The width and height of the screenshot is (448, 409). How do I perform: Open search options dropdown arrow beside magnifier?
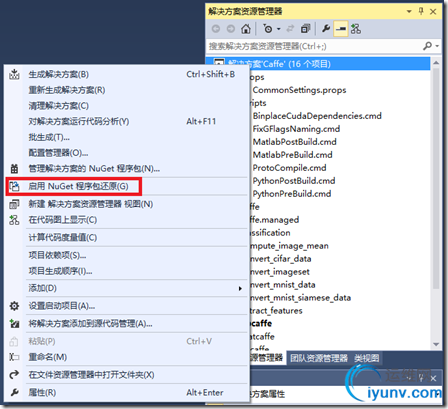437,46
